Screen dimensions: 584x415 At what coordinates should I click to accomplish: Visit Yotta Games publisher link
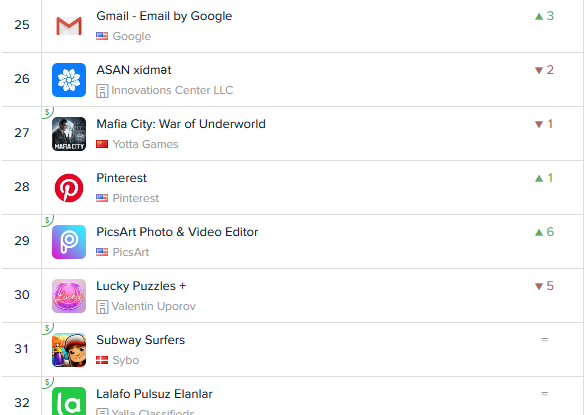coord(145,144)
